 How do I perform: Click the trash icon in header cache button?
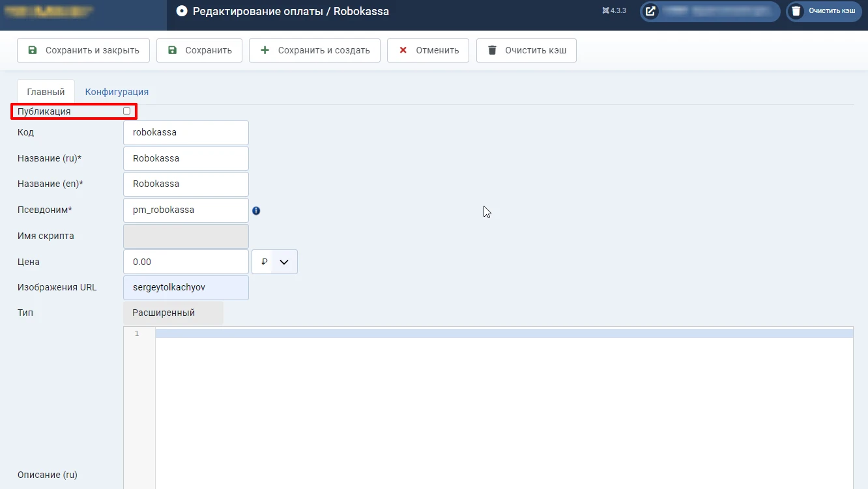pyautogui.click(x=796, y=11)
